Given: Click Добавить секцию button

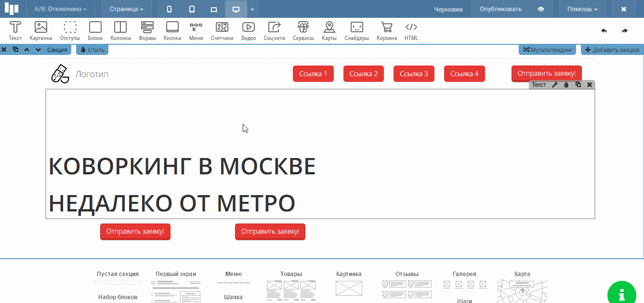Looking at the screenshot, I should [x=612, y=50].
